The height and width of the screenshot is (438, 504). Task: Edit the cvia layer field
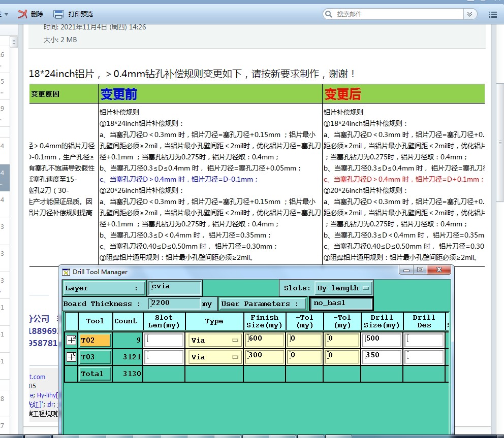tap(175, 288)
